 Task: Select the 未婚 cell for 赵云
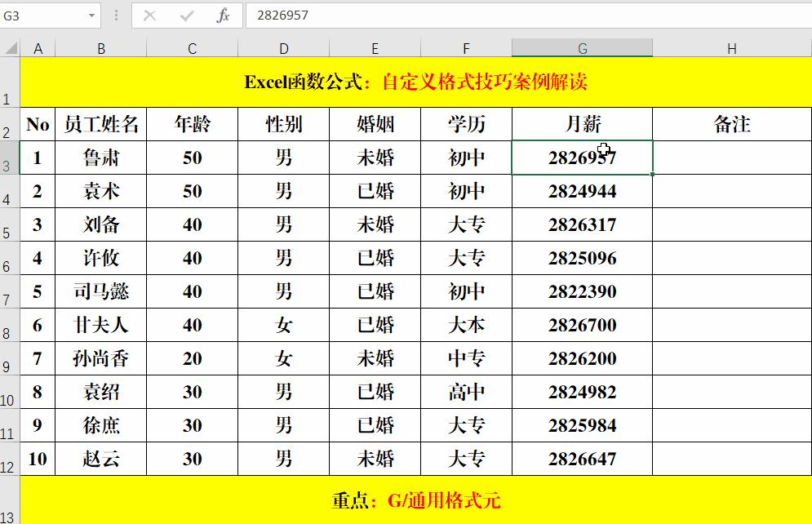pyautogui.click(x=374, y=459)
